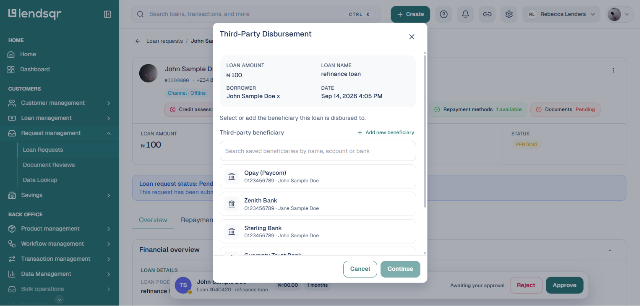Open the Rebecca Lenders account dropdown
Viewport: 644px width, 306px height.
click(x=561, y=14)
